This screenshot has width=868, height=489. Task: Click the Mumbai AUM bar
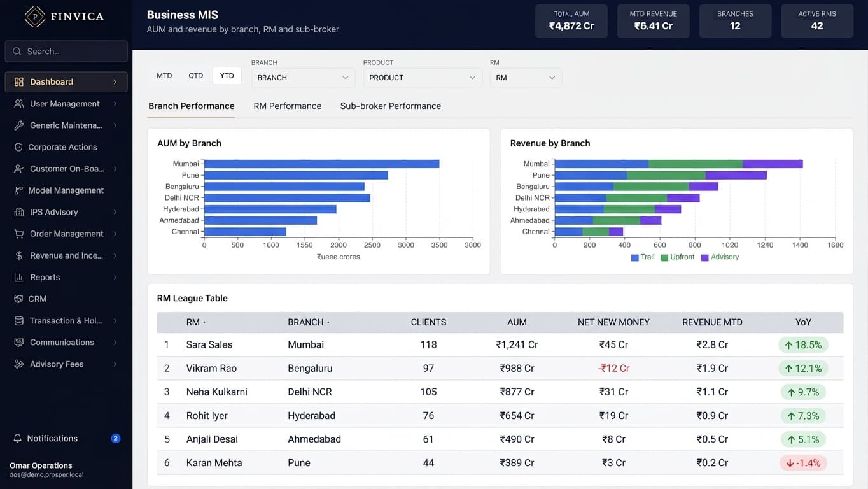pyautogui.click(x=322, y=164)
